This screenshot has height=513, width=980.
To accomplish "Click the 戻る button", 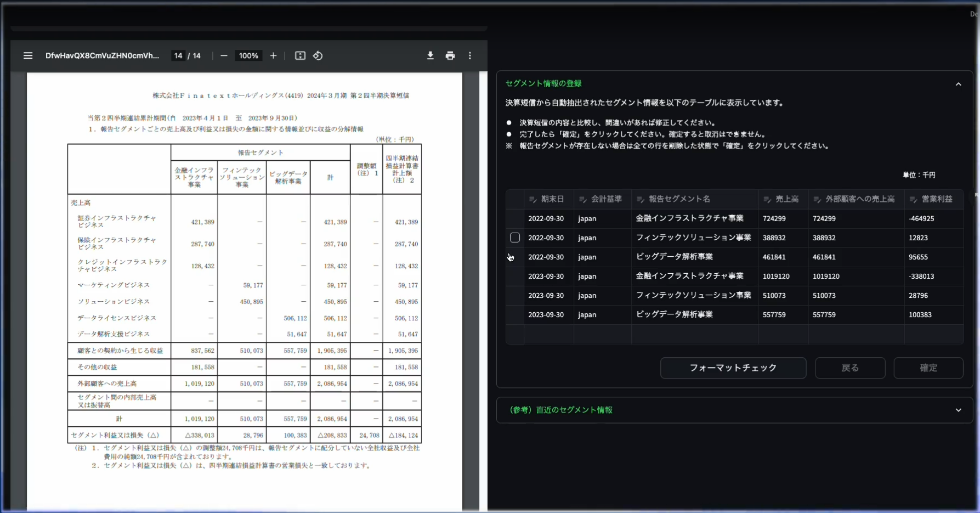I will coord(850,368).
